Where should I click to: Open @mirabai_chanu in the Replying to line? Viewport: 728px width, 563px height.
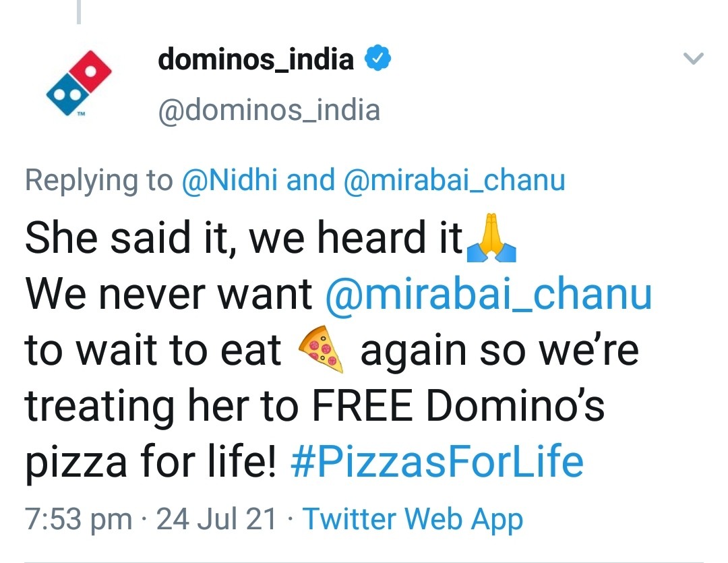coord(454,181)
